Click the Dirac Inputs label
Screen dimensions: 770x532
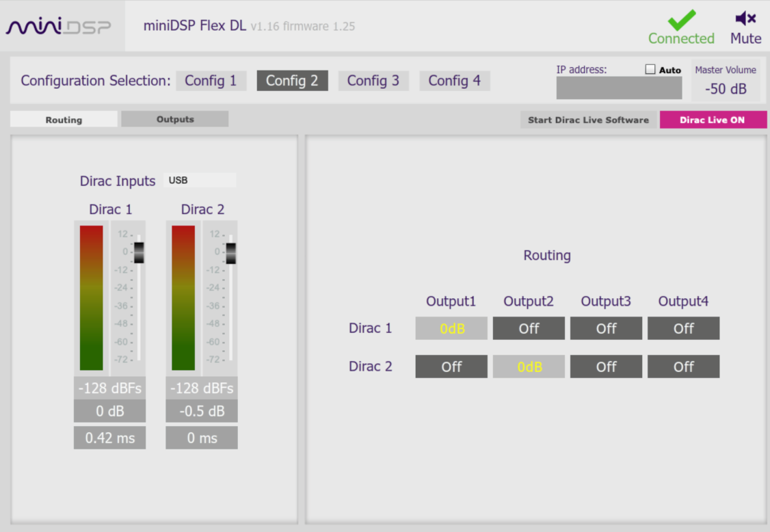pos(118,181)
